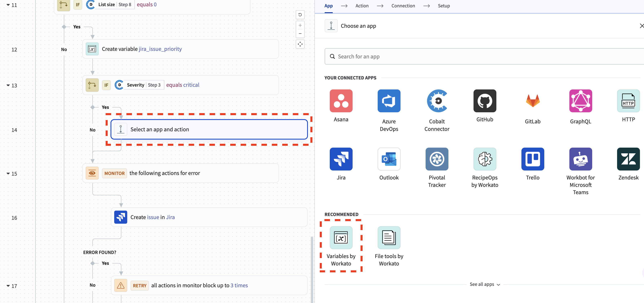Zoom in on the recipe canvas

tap(300, 25)
